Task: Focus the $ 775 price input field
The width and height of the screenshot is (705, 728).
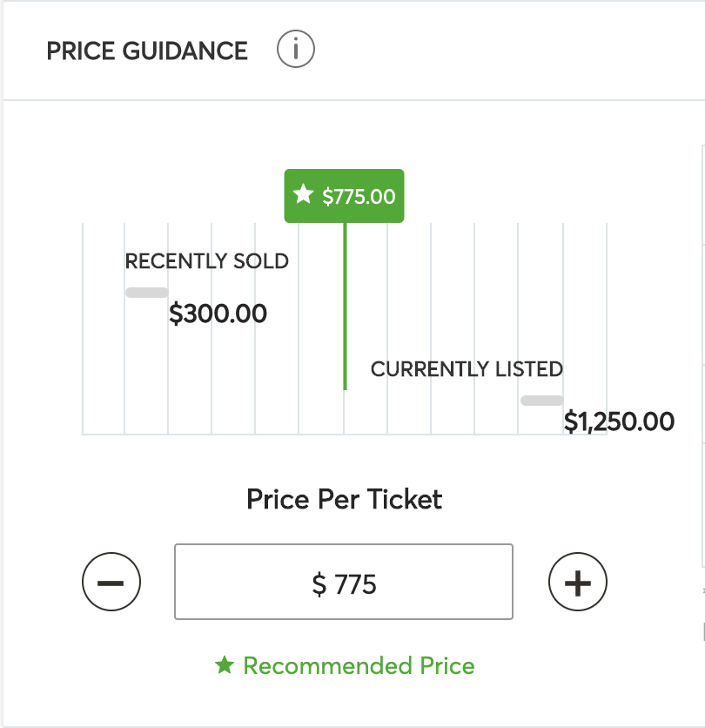Action: [344, 582]
